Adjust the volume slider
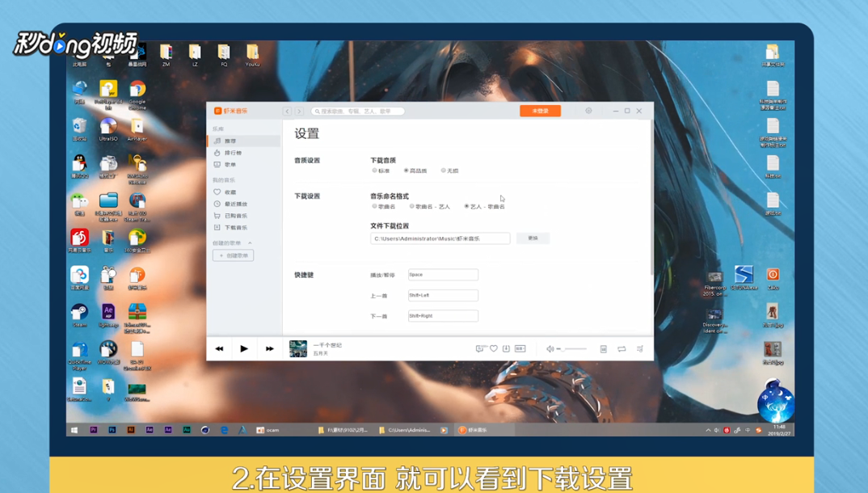This screenshot has width=868, height=493. (572, 348)
